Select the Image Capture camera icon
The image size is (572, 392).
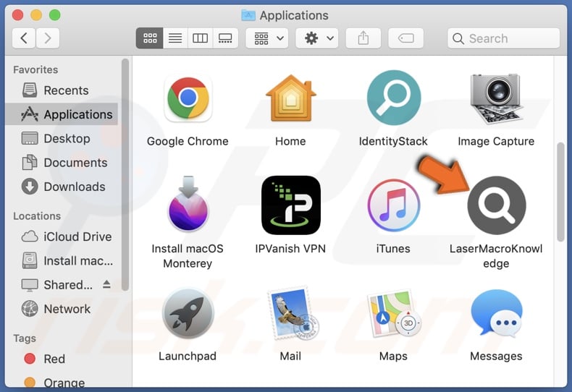[x=496, y=99]
